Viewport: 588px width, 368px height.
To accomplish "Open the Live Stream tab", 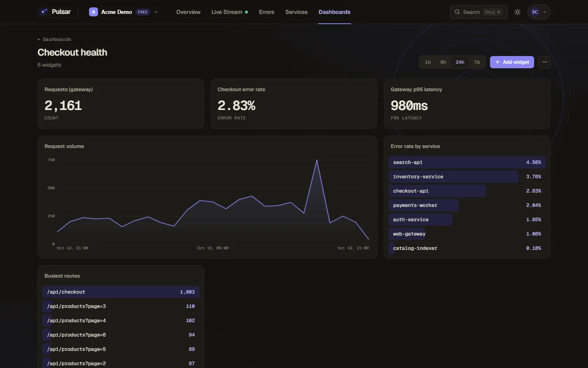I will click(x=229, y=12).
